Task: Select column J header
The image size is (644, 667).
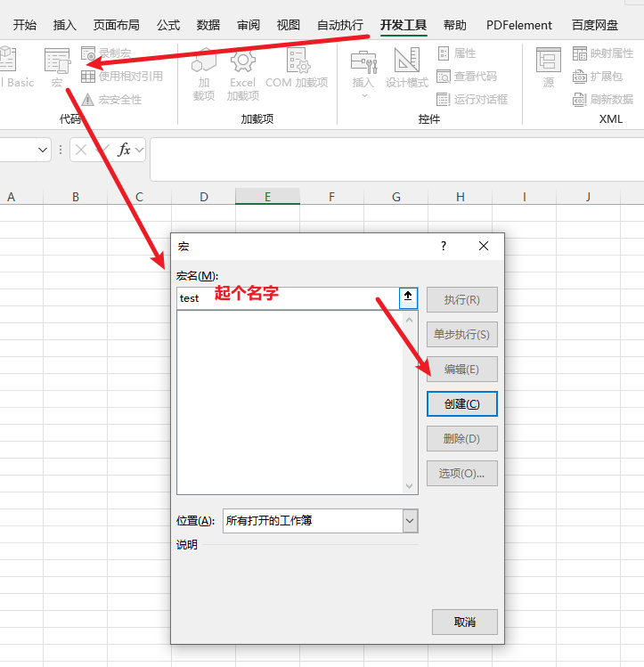Action: (x=588, y=197)
